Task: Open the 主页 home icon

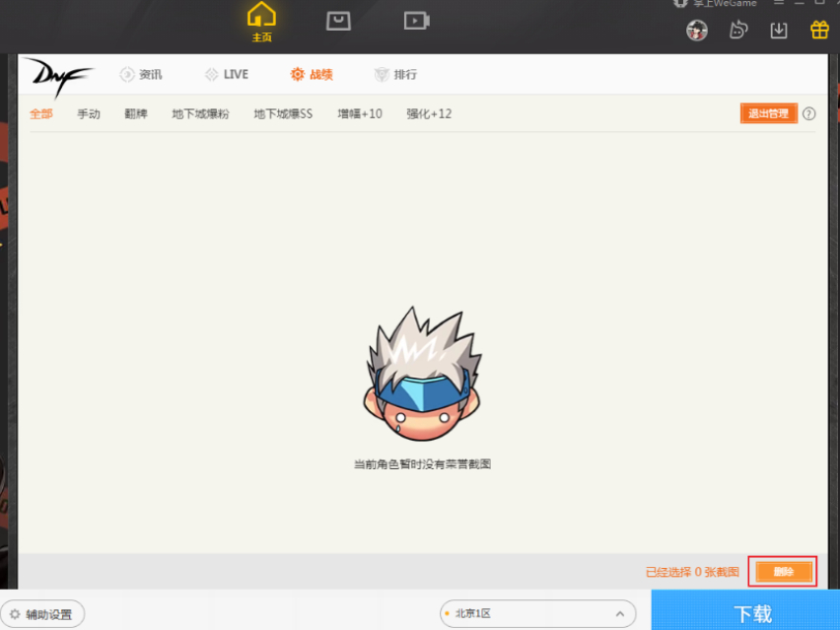Action: [x=261, y=22]
